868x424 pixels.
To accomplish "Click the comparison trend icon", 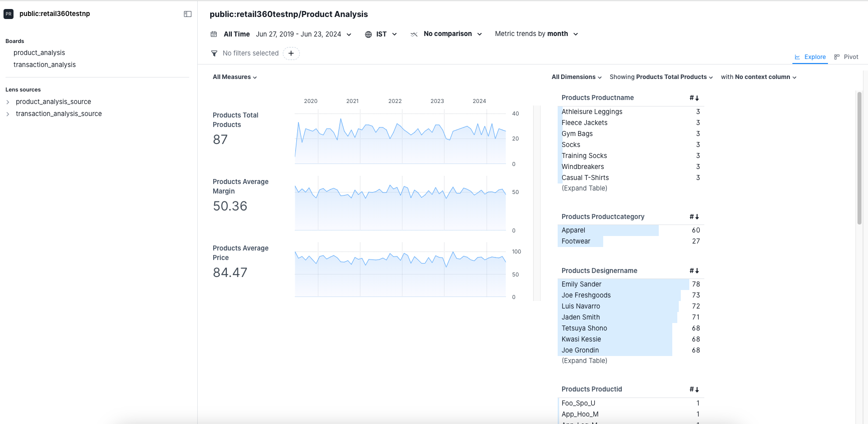I will coord(414,34).
